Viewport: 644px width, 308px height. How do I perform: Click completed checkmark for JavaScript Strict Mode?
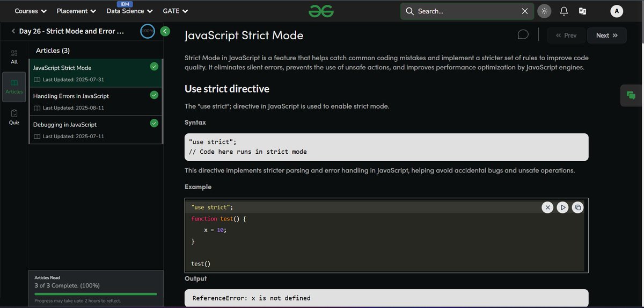pos(154,67)
